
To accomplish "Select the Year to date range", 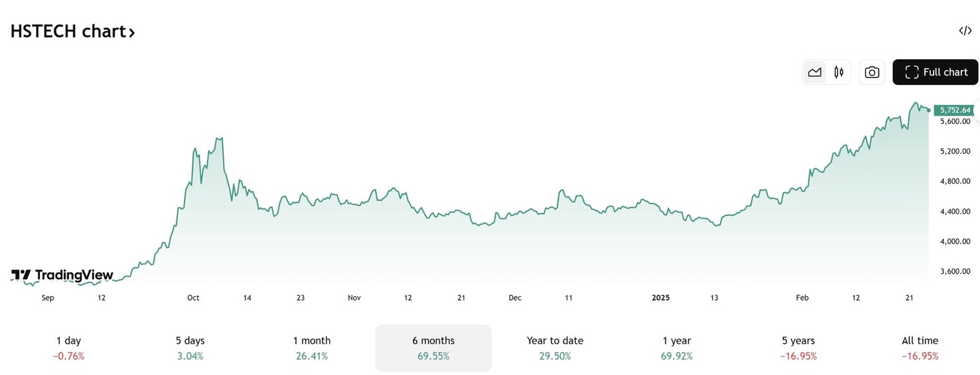I will tap(555, 348).
